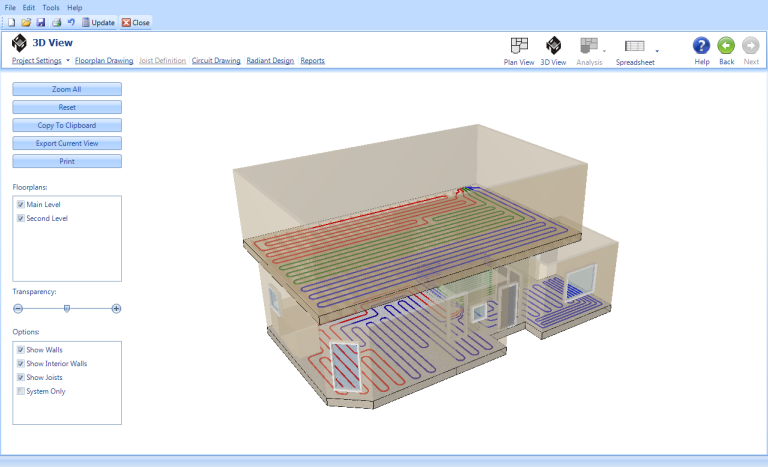Screen dimensions: 768x467
Task: Click the printer icon in the toolbar
Action: coord(56,23)
